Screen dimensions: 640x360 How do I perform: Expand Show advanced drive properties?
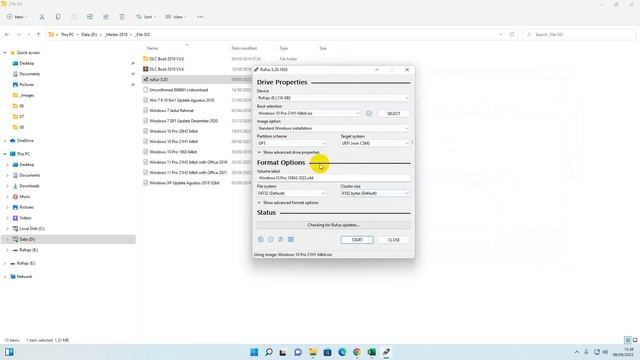289,152
